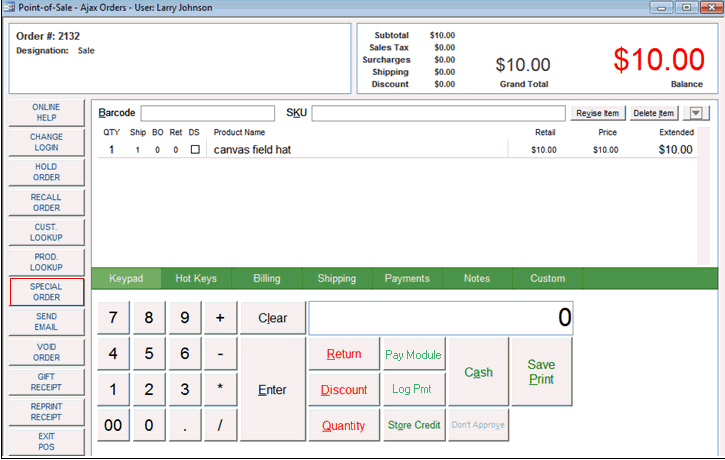Delete the selected item with Delete Item
The image size is (725, 460).
coord(653,113)
